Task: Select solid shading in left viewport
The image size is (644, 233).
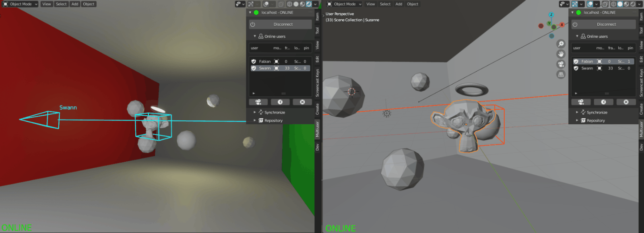Action: pos(296,4)
